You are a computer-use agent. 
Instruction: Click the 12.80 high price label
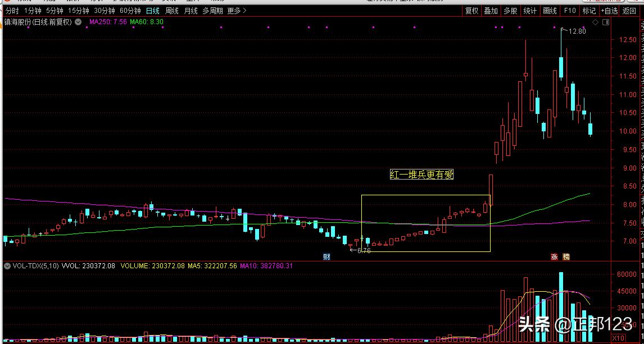coord(577,31)
